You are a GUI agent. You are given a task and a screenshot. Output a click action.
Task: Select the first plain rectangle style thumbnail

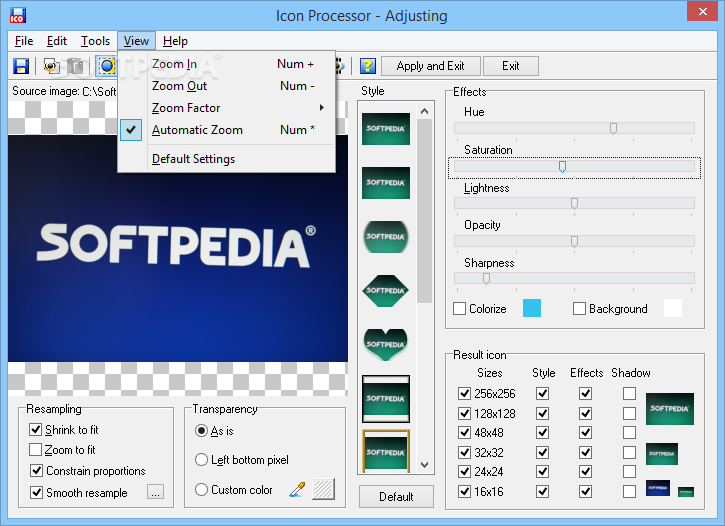(x=386, y=129)
